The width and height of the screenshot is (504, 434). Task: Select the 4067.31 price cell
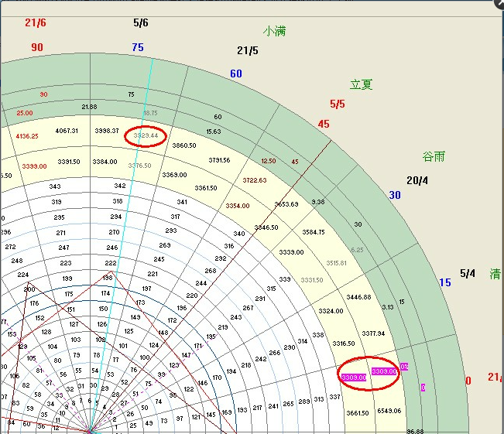(x=67, y=131)
